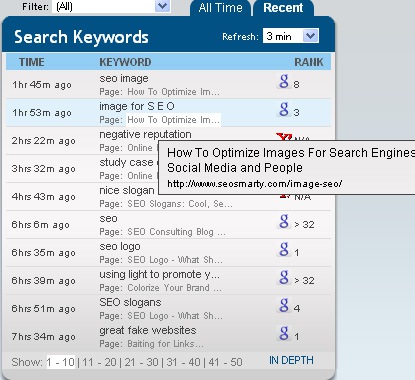Image resolution: width=415 pixels, height=380 pixels.
Task: Click tooltip URL seosmarty.com/image-seo/
Action: pos(255,184)
